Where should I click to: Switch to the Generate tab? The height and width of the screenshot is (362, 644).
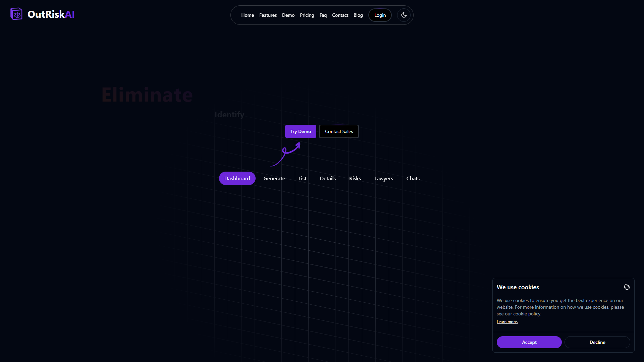click(x=274, y=178)
